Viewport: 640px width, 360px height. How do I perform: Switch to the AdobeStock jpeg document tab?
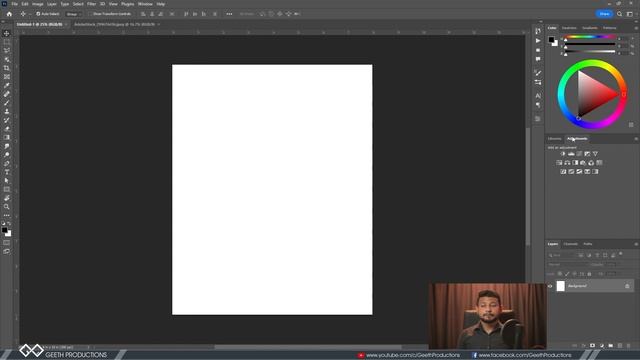pyautogui.click(x=114, y=24)
